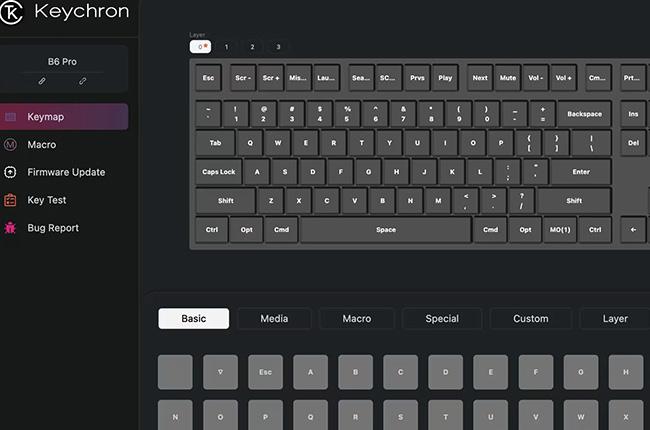Select the Prvs key on keyboard
This screenshot has width=650, height=430.
pos(417,78)
